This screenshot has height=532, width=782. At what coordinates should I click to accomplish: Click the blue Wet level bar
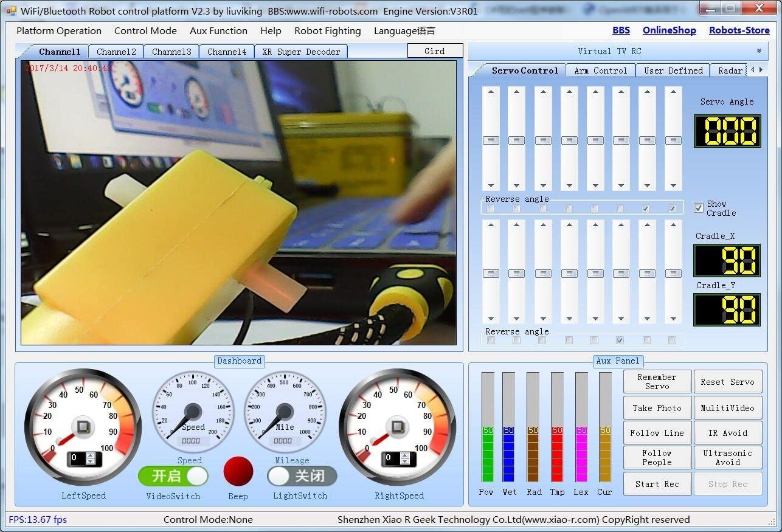(x=508, y=454)
